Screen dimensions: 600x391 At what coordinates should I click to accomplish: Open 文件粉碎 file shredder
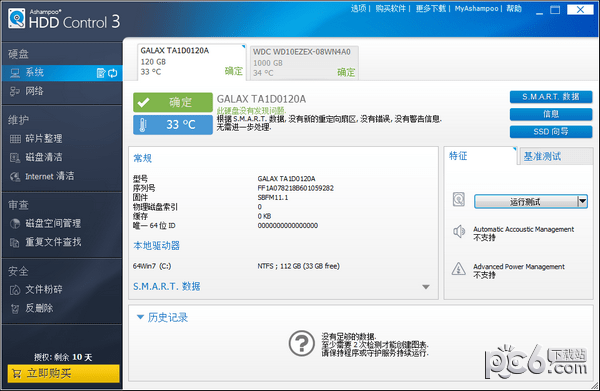click(62, 290)
